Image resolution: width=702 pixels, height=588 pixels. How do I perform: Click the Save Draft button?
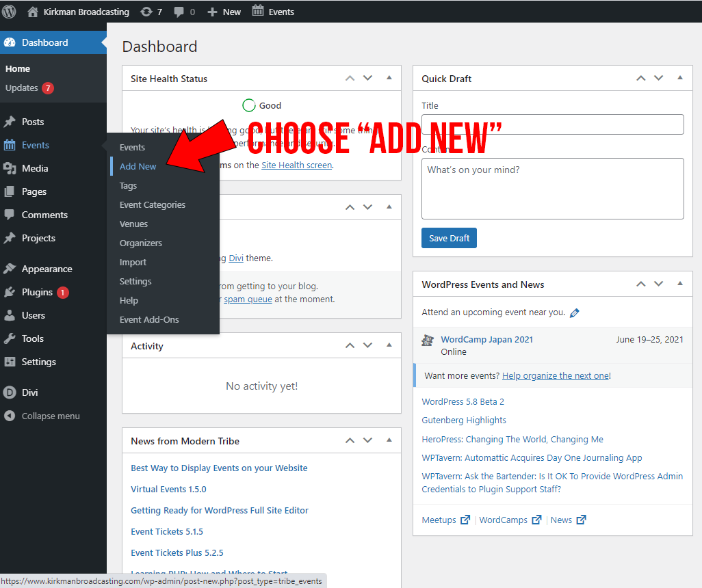coord(449,238)
